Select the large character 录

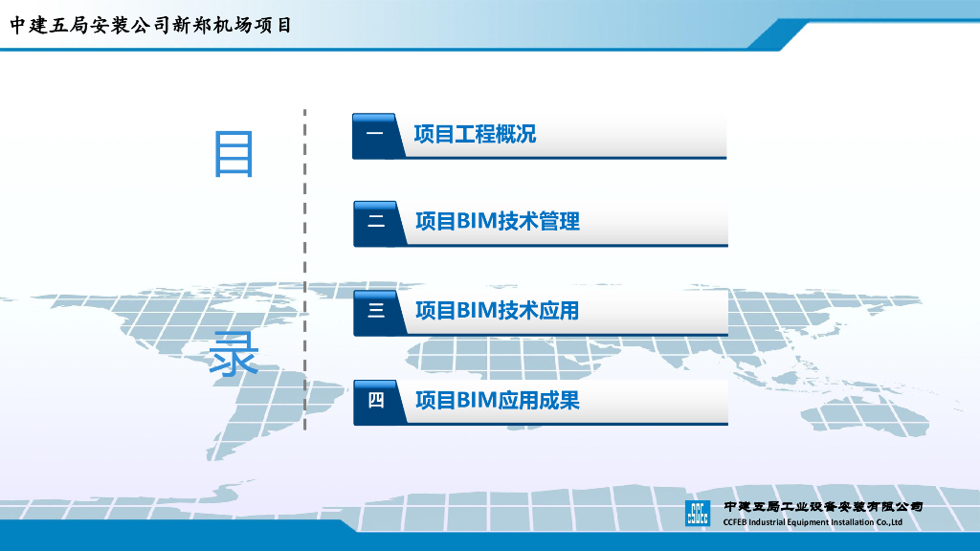pos(234,354)
